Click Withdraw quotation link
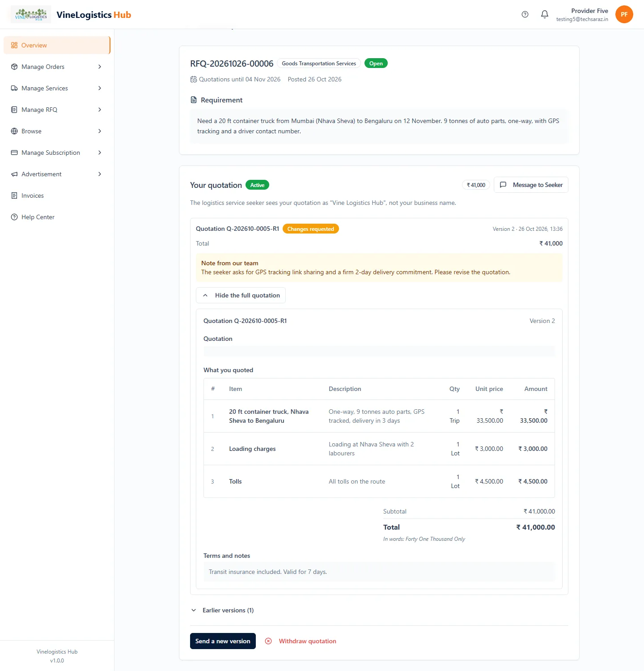 pyautogui.click(x=308, y=641)
